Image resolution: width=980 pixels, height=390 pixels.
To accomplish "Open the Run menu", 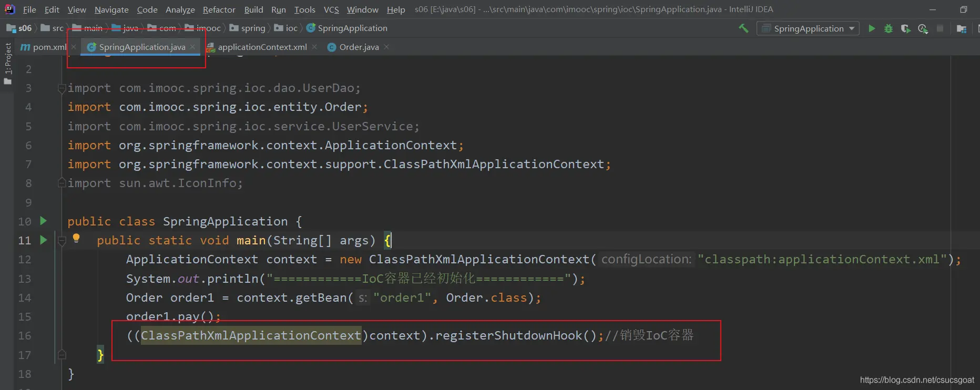I will [279, 9].
